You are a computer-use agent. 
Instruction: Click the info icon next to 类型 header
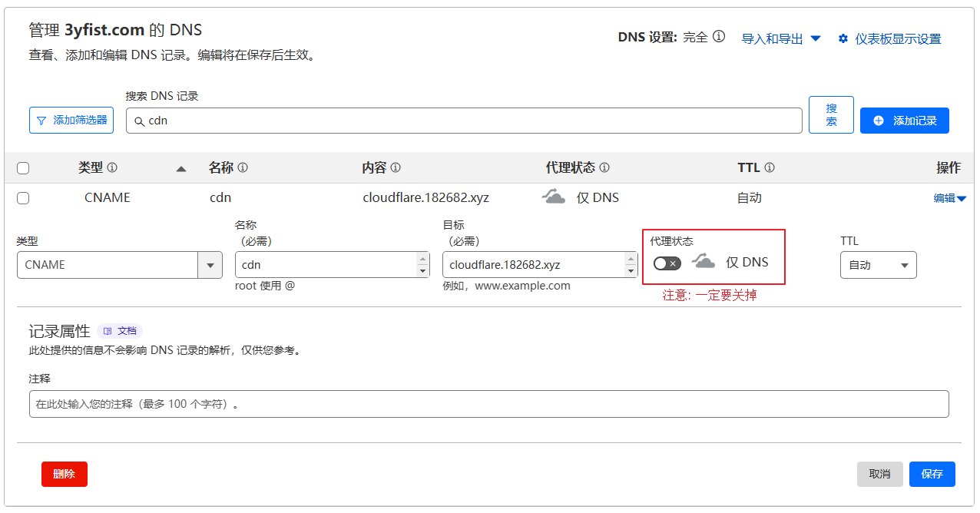(x=112, y=167)
